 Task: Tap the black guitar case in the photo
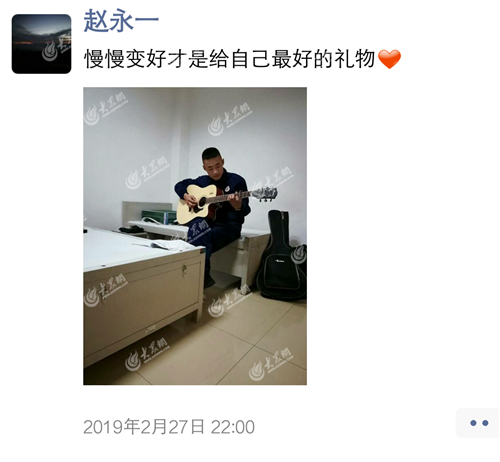pos(282,255)
